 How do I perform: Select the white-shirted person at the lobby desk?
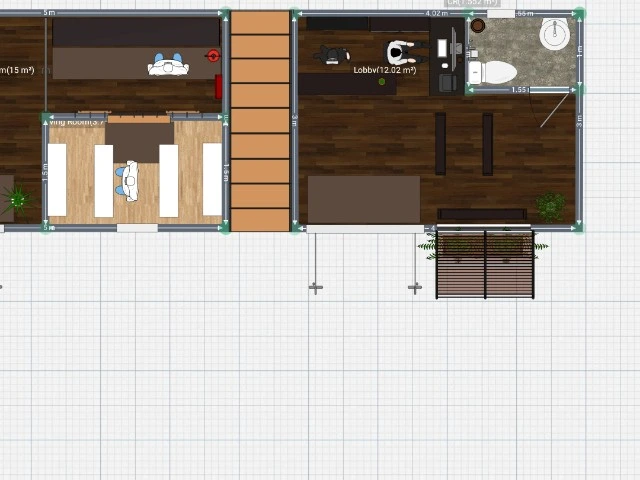[x=400, y=52]
